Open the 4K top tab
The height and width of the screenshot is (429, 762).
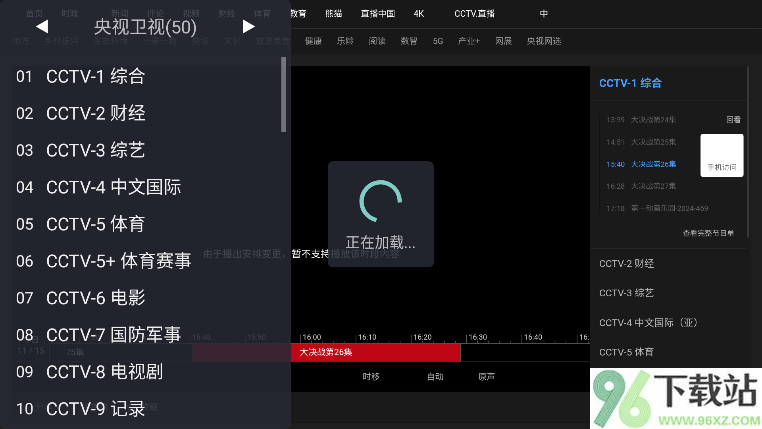(x=419, y=14)
